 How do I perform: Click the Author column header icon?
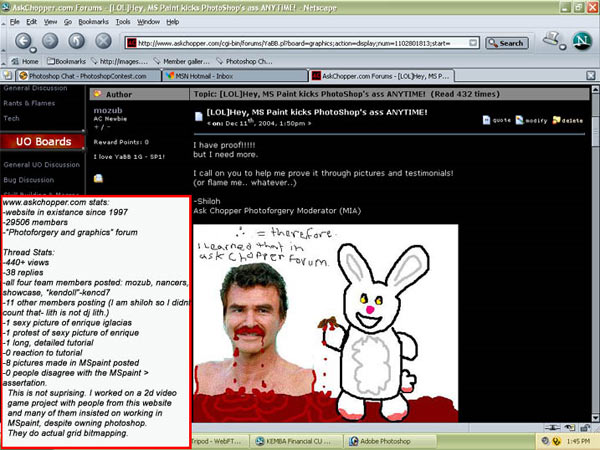(98, 94)
